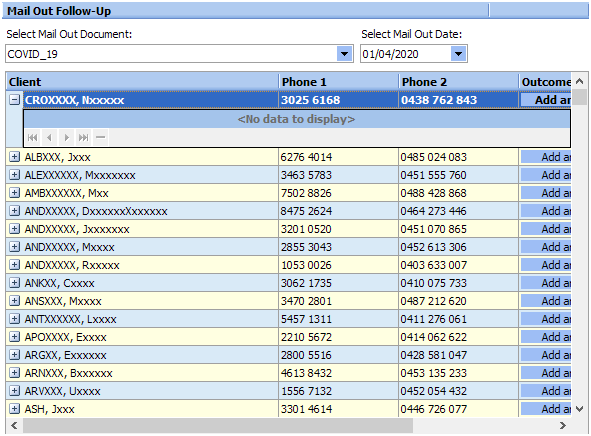The height and width of the screenshot is (436, 591).
Task: Click Add button for ARGXX, Exxxxxx
Action: tap(546, 355)
